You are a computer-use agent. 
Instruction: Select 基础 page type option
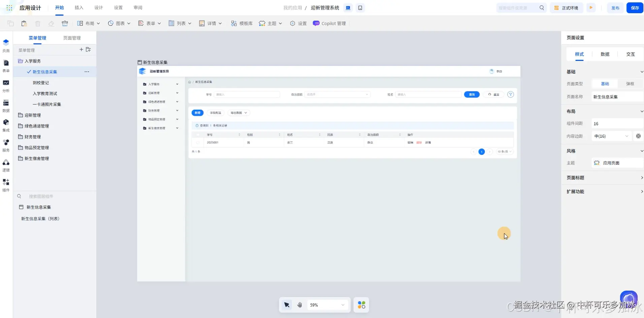click(605, 84)
